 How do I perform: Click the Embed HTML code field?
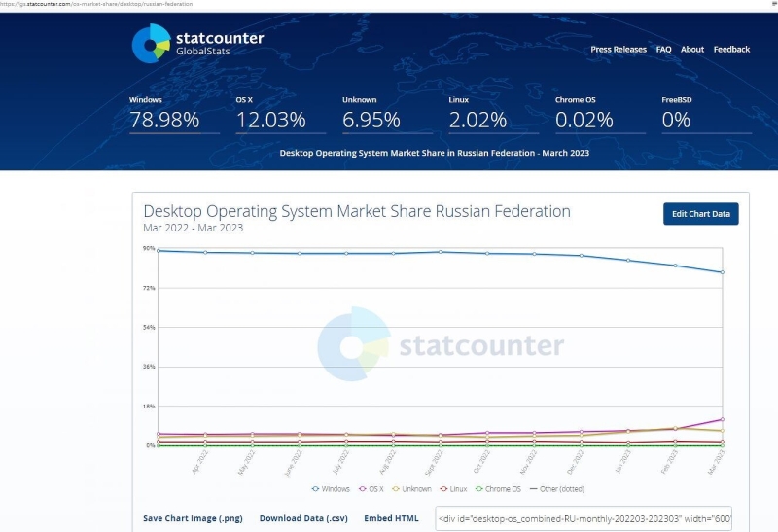[x=583, y=518]
